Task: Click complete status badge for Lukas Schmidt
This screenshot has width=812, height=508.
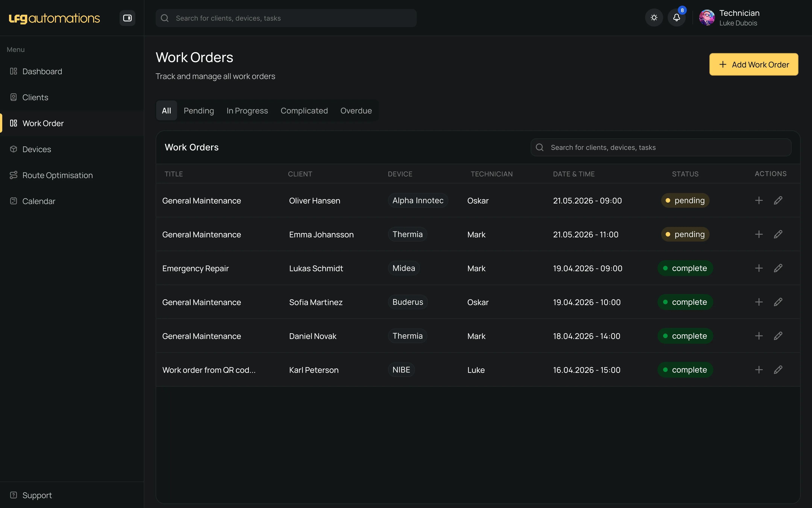Action: tap(685, 268)
